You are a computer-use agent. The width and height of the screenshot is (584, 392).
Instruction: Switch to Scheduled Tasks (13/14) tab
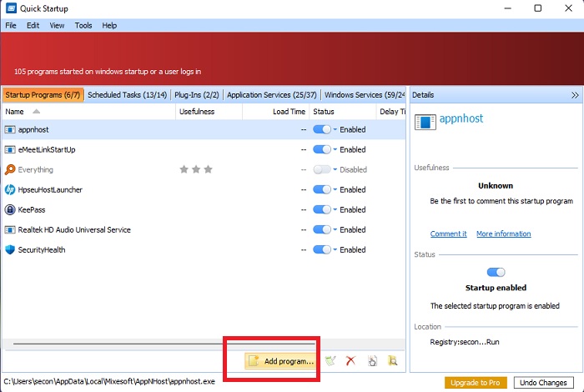click(x=127, y=95)
